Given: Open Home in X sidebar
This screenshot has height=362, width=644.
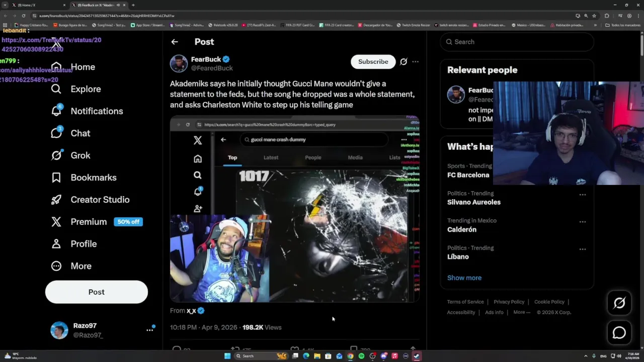Looking at the screenshot, I should 73,67.
